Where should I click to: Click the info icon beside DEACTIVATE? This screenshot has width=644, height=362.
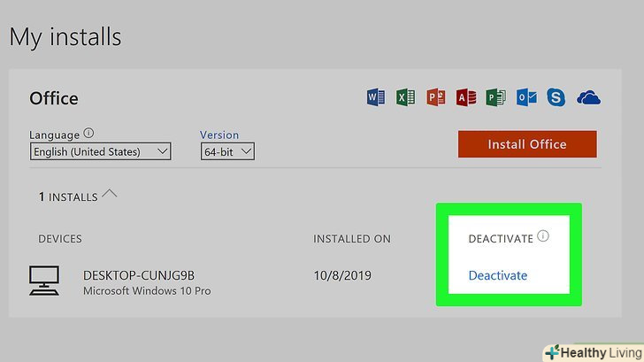coord(543,236)
